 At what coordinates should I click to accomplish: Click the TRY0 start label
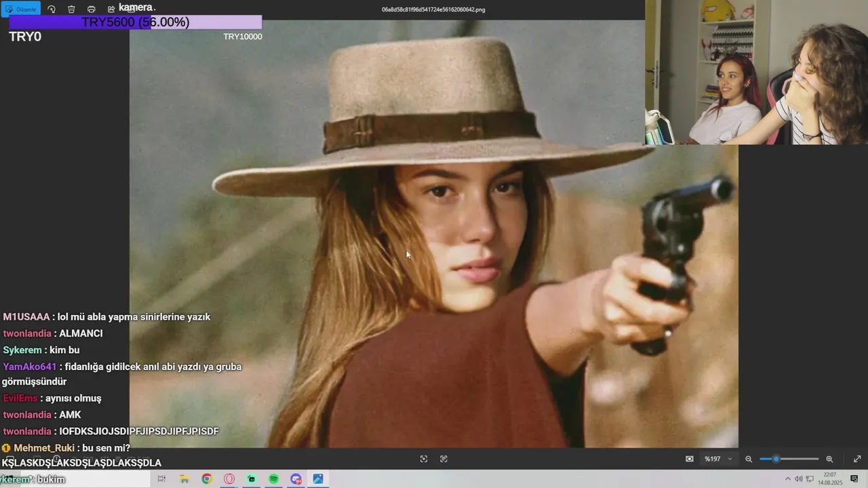[25, 37]
